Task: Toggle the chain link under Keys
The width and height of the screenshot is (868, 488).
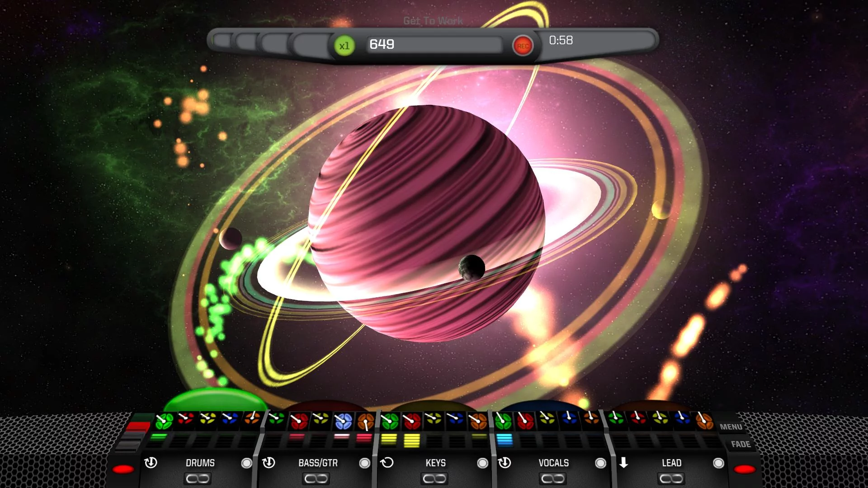Action: (x=434, y=479)
